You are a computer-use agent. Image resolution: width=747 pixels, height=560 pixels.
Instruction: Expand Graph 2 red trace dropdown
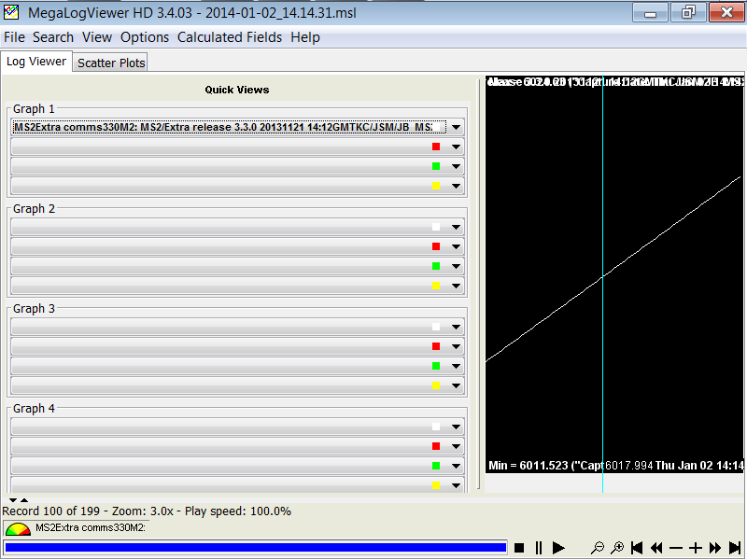[457, 246]
